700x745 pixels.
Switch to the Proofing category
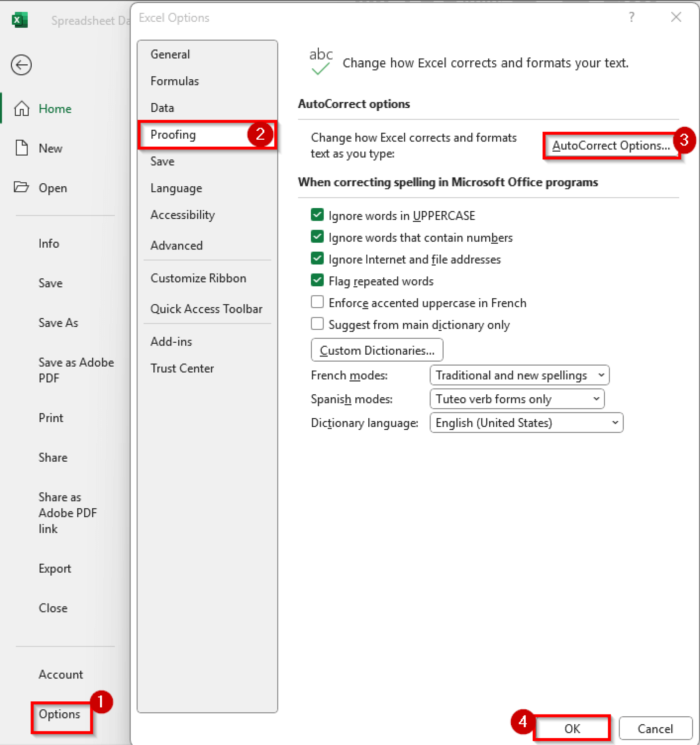point(173,135)
